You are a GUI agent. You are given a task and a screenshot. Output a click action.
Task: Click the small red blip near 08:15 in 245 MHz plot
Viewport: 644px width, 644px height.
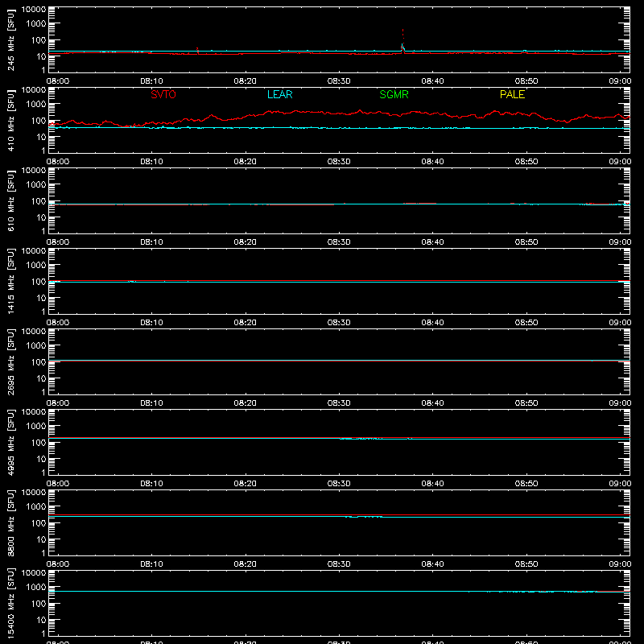pos(197,51)
